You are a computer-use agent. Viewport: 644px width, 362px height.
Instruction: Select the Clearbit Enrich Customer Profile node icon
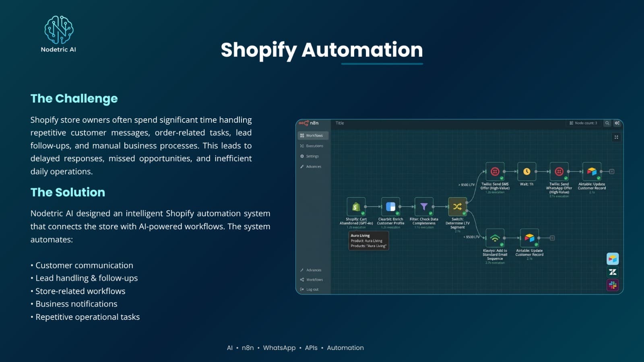390,207
